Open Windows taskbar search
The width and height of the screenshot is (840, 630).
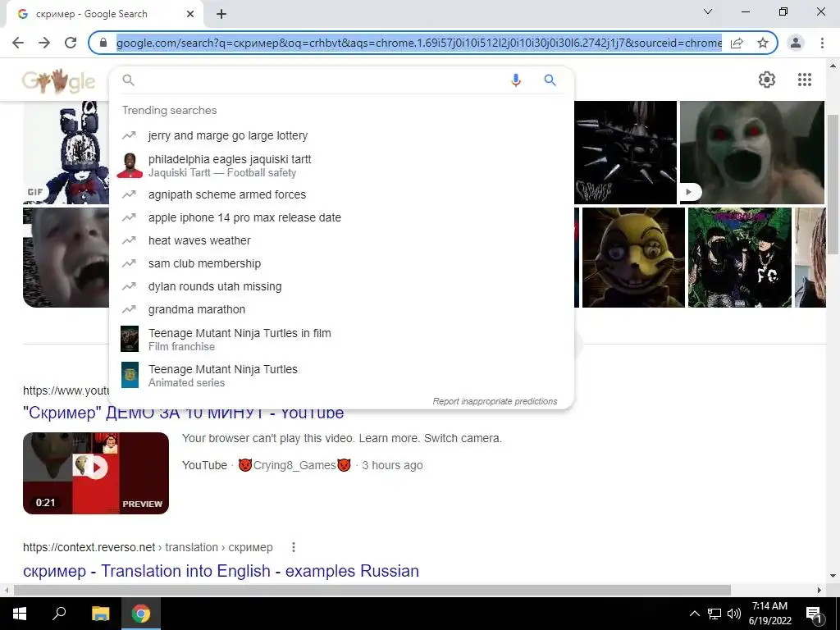(x=59, y=614)
